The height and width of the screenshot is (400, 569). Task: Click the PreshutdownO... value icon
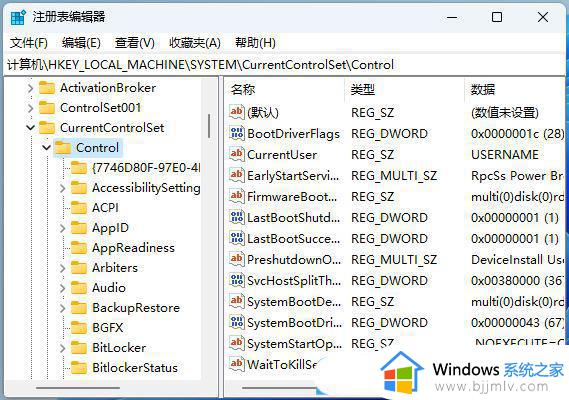coord(237,260)
